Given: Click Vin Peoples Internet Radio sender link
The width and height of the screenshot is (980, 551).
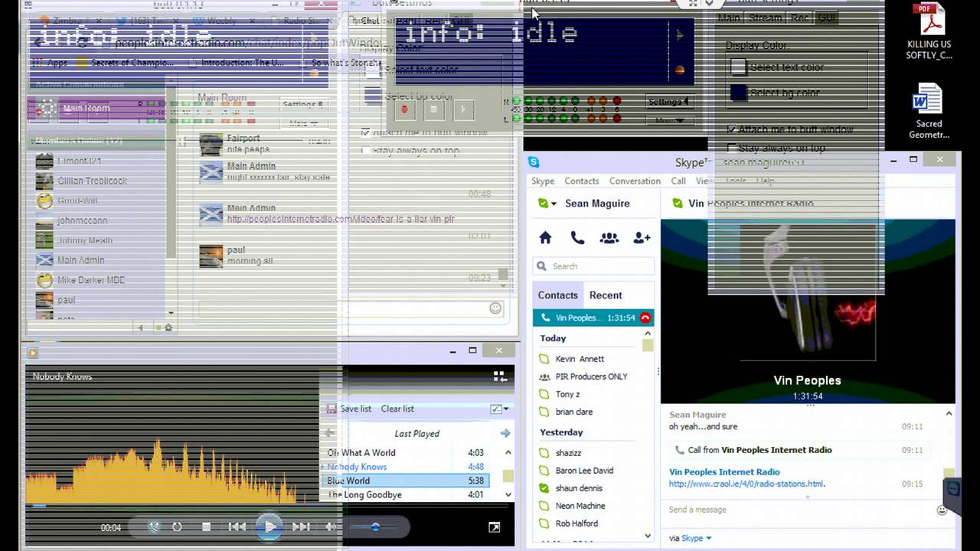Looking at the screenshot, I should pos(724,472).
